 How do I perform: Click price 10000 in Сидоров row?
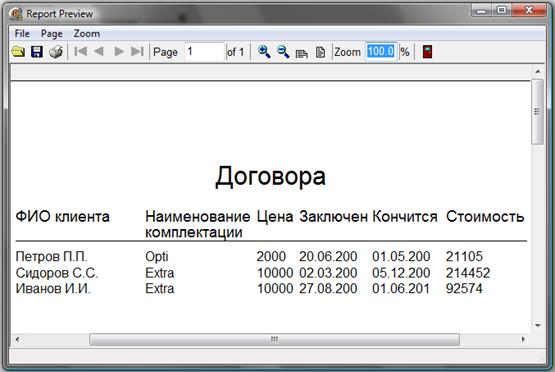pos(275,273)
